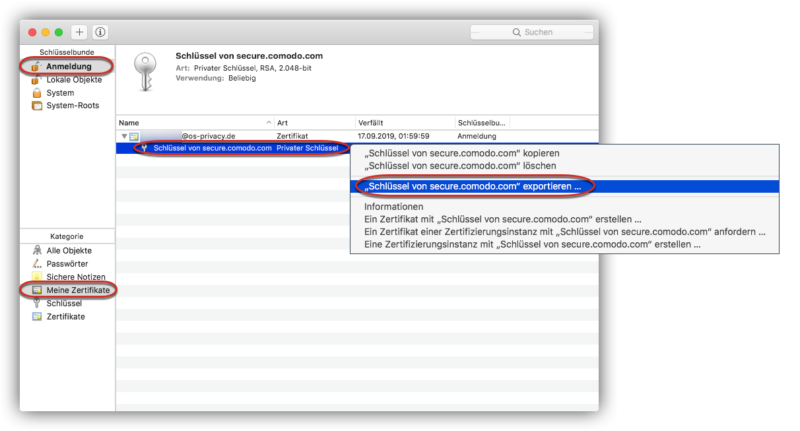Screen dimensions: 800x431
Task: Sort by the Verfällt column header
Action: tap(370, 123)
